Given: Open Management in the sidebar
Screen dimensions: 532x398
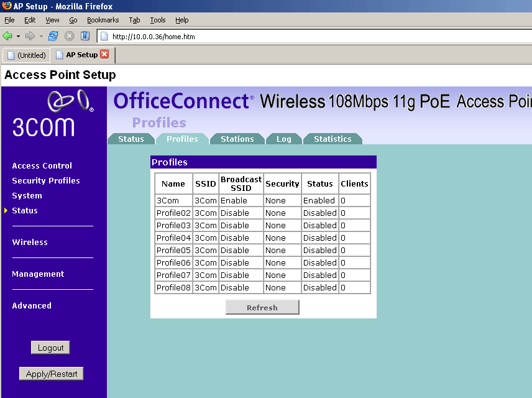Looking at the screenshot, I should [x=38, y=274].
